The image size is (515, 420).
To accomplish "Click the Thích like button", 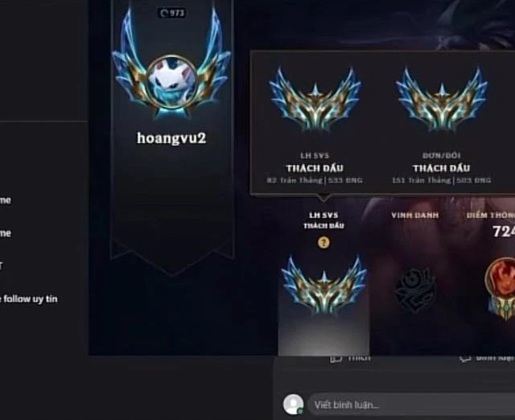I will pyautogui.click(x=350, y=358).
